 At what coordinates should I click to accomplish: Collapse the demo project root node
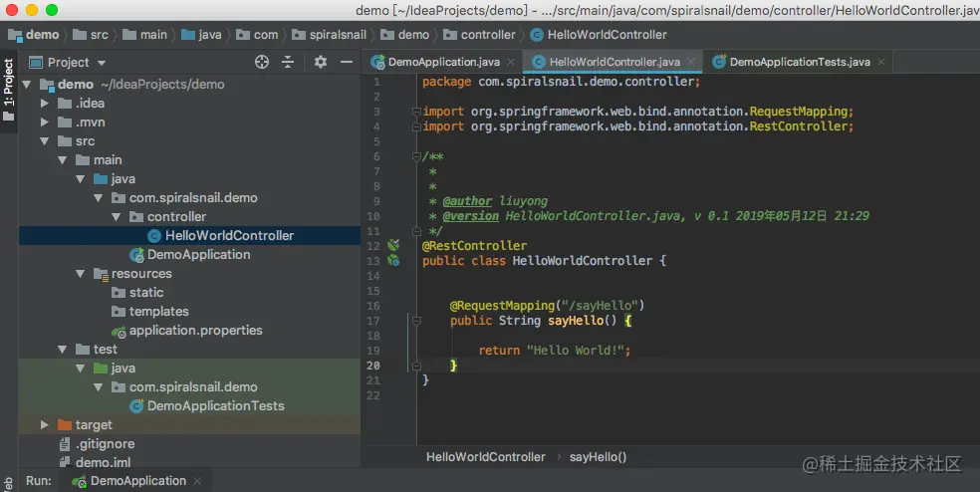pyautogui.click(x=27, y=85)
